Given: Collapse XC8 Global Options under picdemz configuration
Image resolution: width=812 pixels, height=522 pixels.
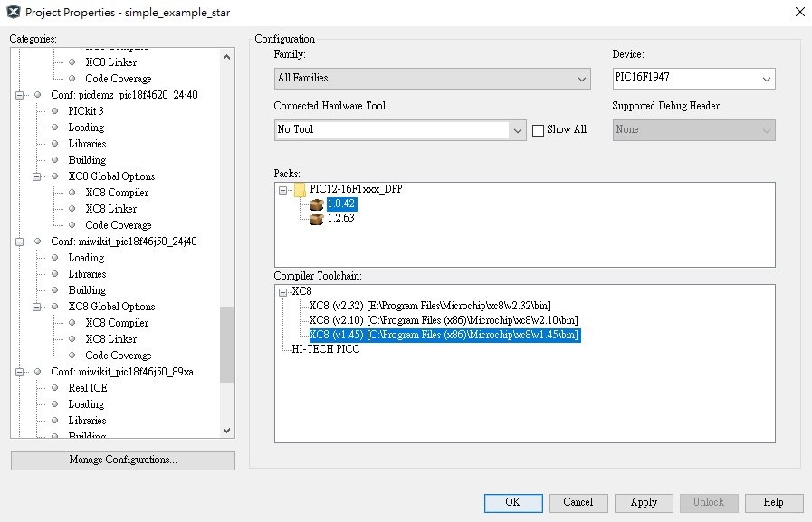Looking at the screenshot, I should [x=37, y=176].
